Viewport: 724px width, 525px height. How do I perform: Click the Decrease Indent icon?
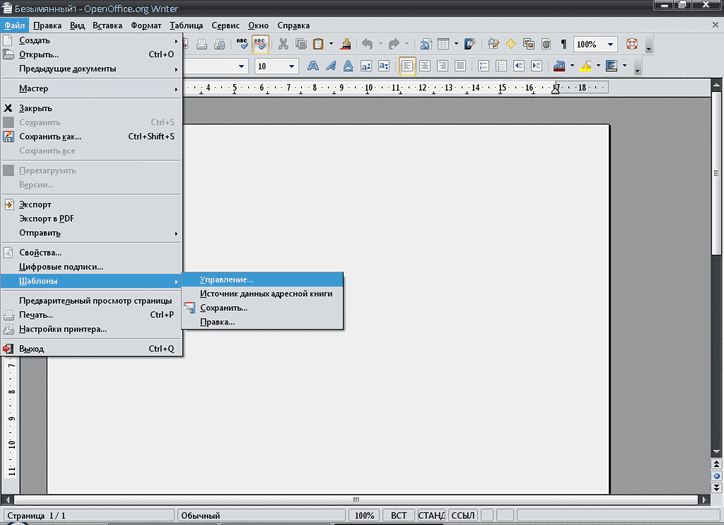pos(519,66)
